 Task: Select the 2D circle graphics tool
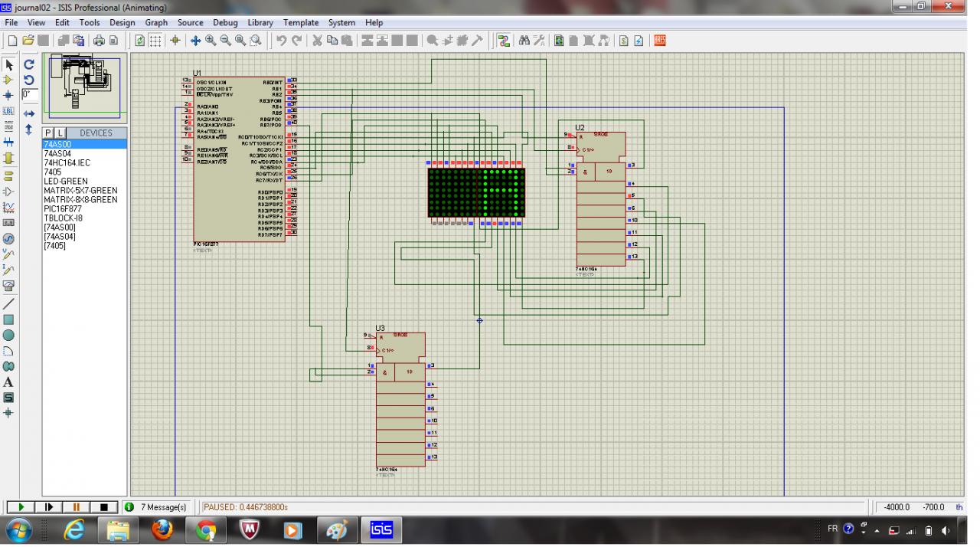[8, 335]
